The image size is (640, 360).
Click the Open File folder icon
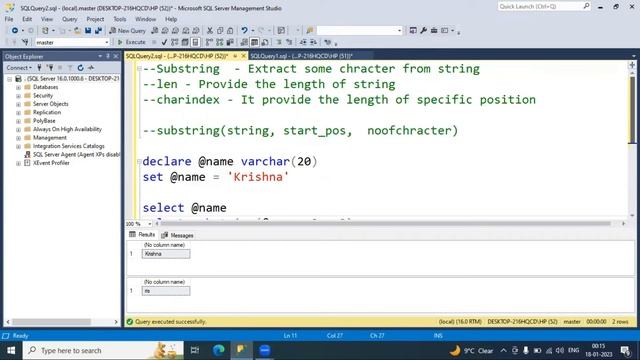[77, 31]
